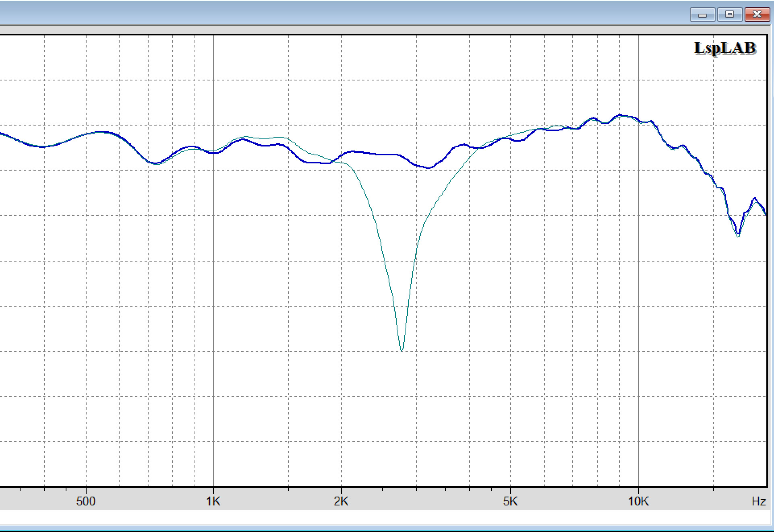The image size is (774, 532).
Task: Click the blue curve's hump near 500 Hz
Action: coord(101,132)
